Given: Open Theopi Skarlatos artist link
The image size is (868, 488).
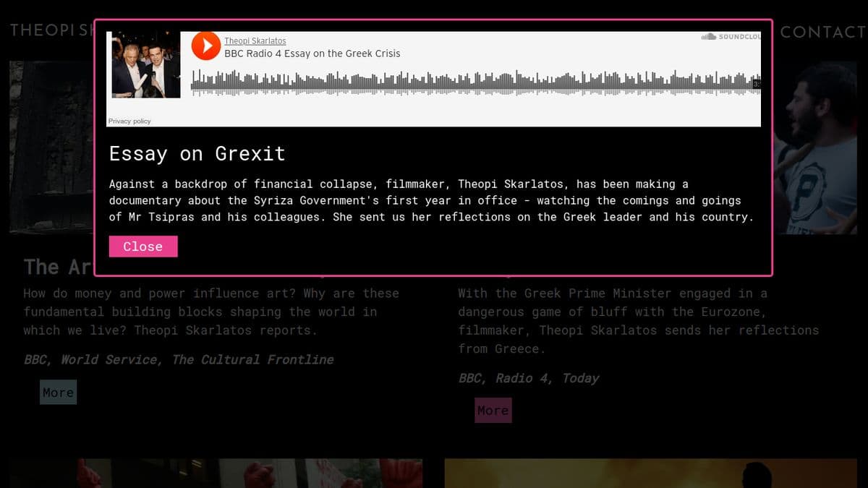Looking at the screenshot, I should [x=255, y=41].
